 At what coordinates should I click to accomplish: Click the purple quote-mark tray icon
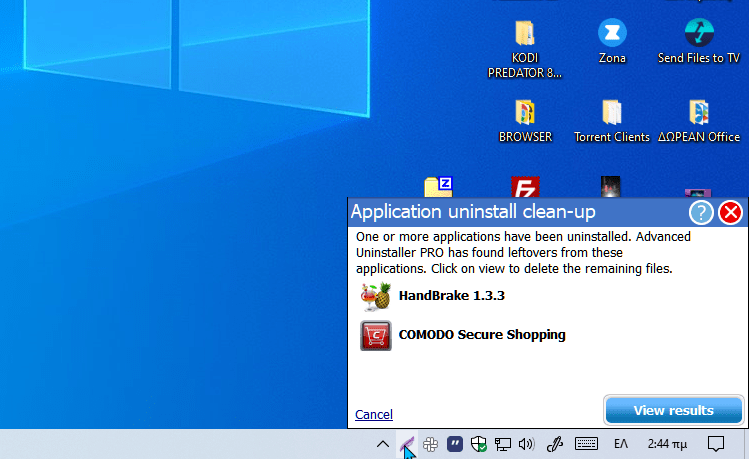coord(455,444)
